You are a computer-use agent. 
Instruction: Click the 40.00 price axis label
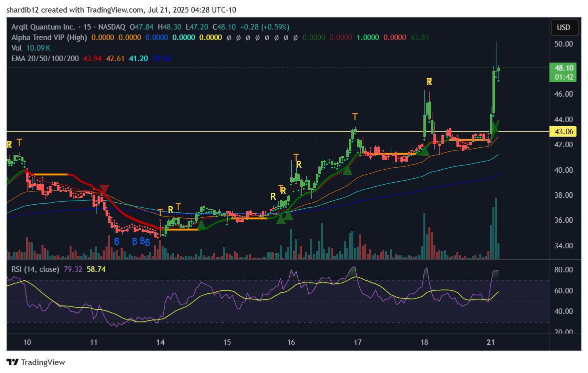563,170
